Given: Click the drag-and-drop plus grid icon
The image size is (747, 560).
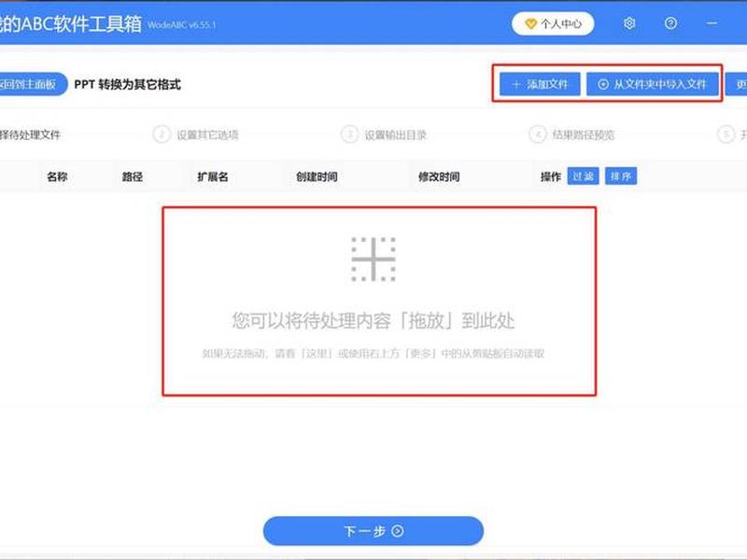Looking at the screenshot, I should 373,259.
